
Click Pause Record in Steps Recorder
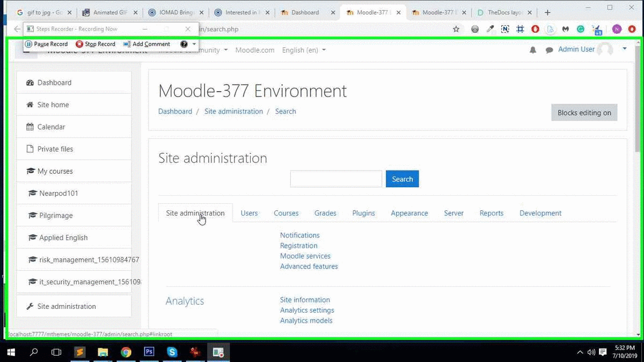(x=47, y=44)
